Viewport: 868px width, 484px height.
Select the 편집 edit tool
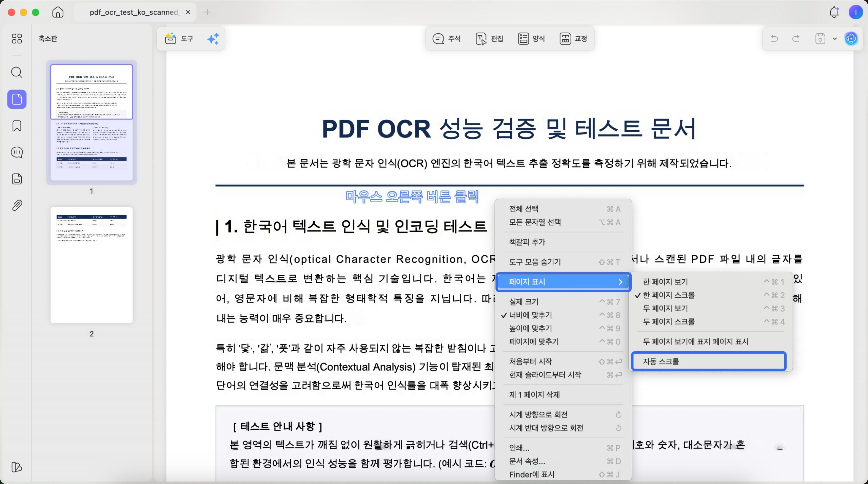[x=489, y=39]
